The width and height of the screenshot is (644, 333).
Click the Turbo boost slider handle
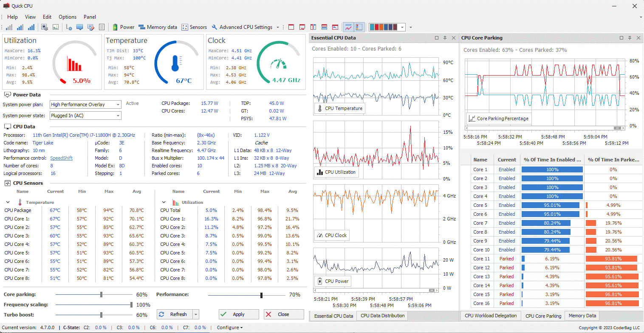tap(101, 315)
